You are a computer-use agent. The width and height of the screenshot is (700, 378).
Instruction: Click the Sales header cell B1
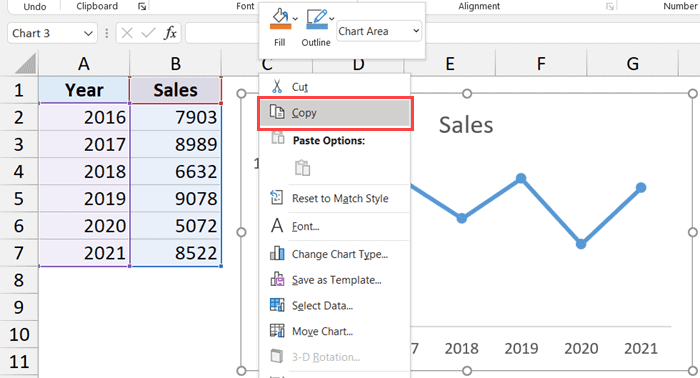pos(175,90)
